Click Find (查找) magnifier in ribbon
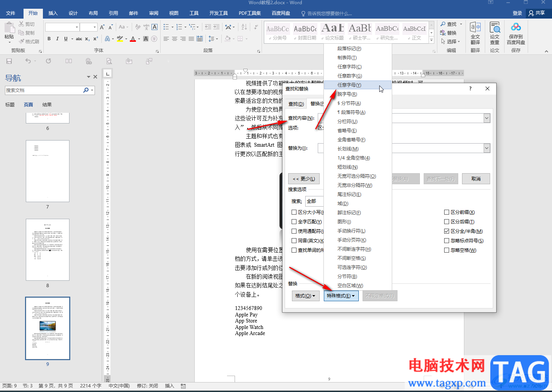Image resolution: width=552 pixels, height=392 pixels. [x=443, y=24]
